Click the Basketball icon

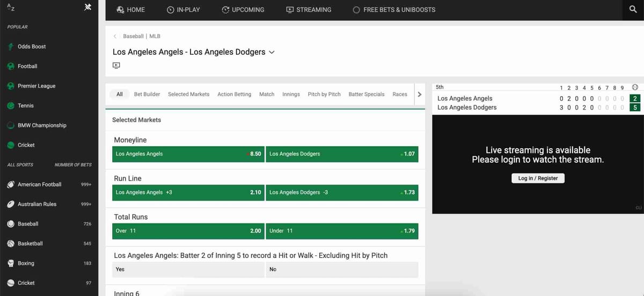click(11, 243)
